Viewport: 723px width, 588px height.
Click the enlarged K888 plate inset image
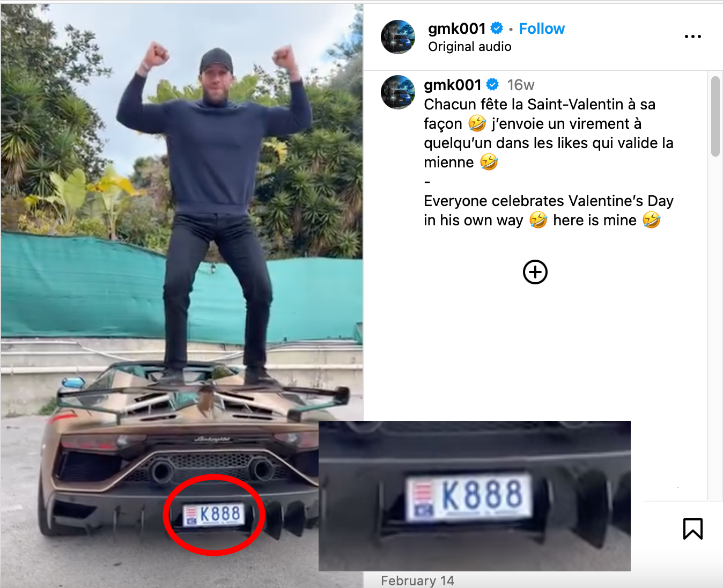[x=474, y=496]
